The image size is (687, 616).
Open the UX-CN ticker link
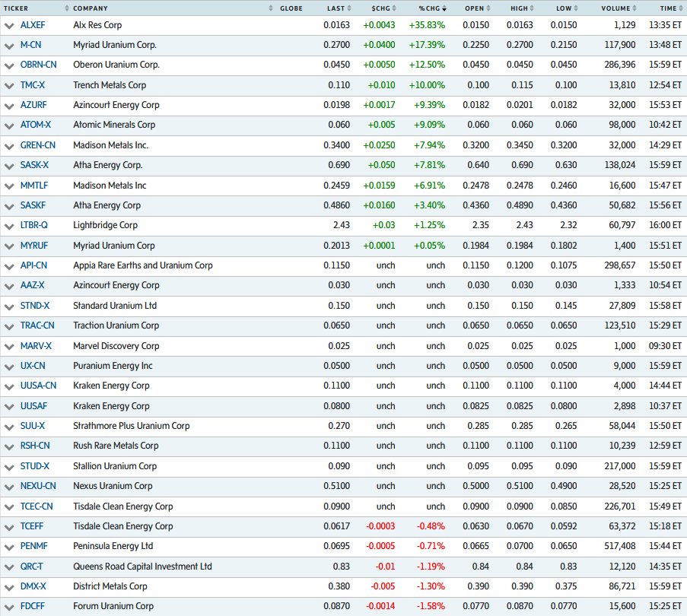click(33, 366)
